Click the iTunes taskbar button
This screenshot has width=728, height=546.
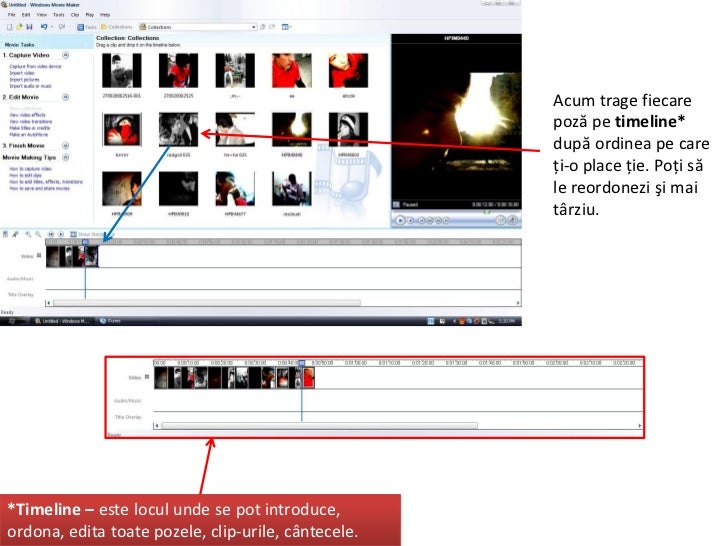pyautogui.click(x=110, y=321)
